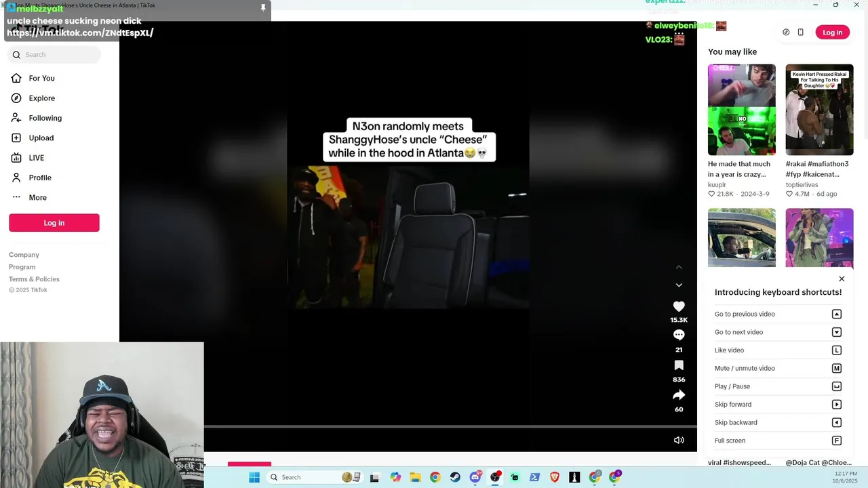868x488 pixels.
Task: Open the three-dot options menu on the video
Action: pyautogui.click(x=679, y=33)
